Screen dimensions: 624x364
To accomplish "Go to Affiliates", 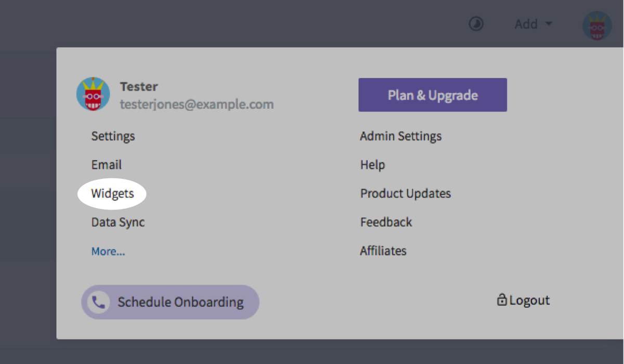I will 383,251.
